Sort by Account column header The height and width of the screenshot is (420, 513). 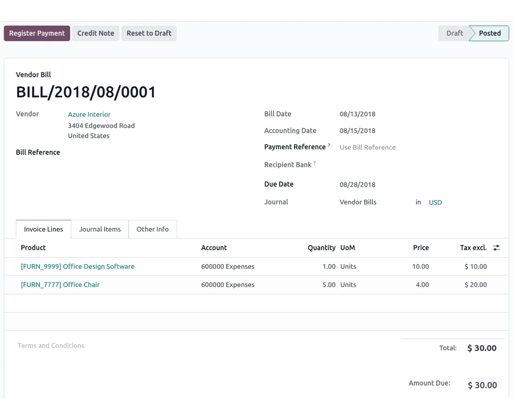pyautogui.click(x=214, y=248)
